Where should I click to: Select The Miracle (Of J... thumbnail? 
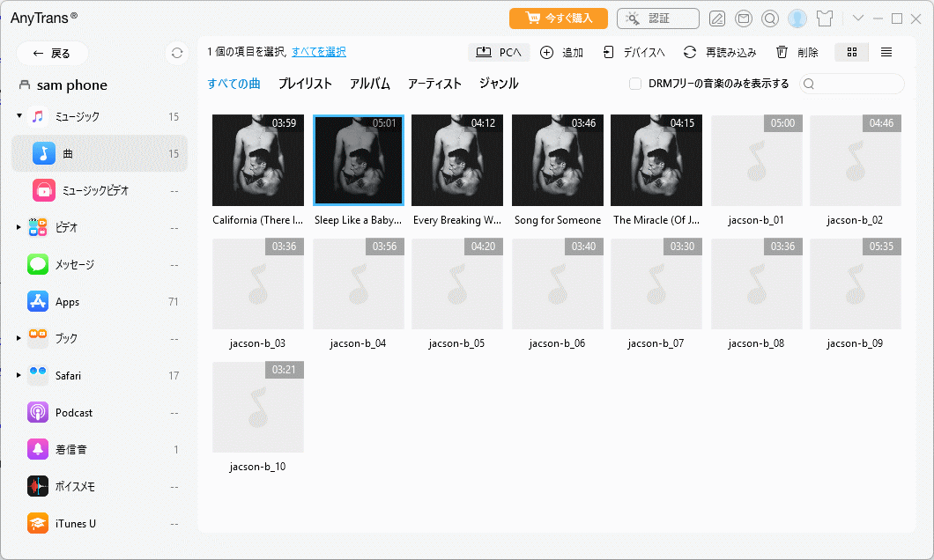coord(656,160)
